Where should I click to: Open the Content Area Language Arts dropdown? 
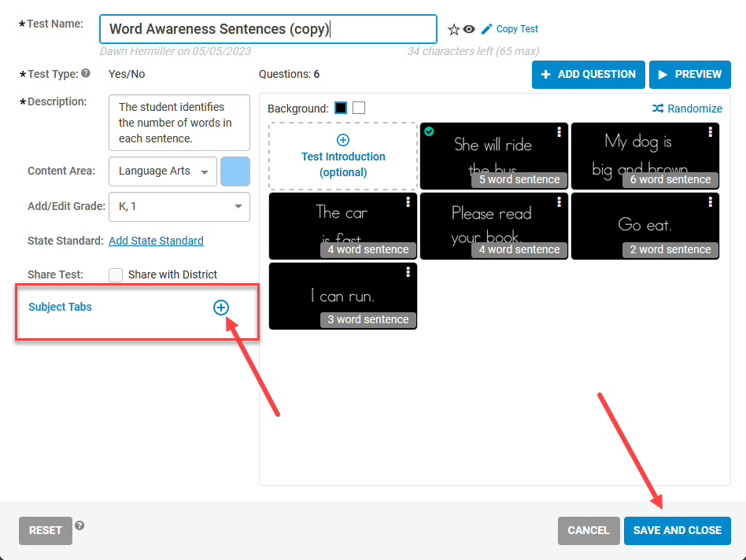tap(163, 171)
